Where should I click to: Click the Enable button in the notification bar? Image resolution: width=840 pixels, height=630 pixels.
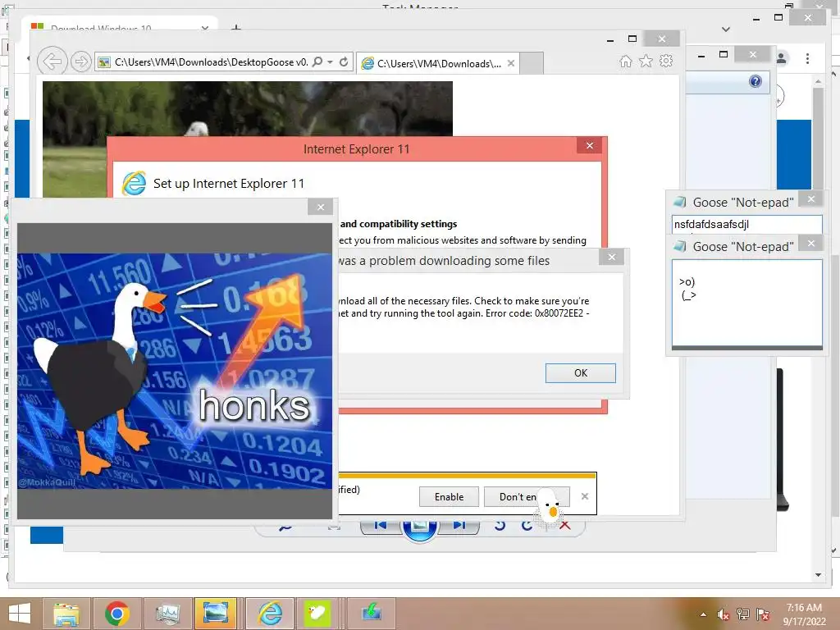449,496
